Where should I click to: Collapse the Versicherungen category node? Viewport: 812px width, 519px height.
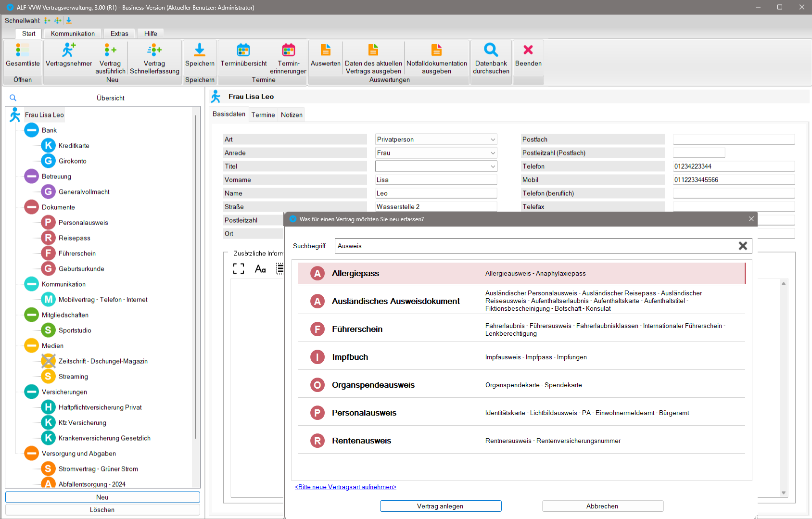32,392
